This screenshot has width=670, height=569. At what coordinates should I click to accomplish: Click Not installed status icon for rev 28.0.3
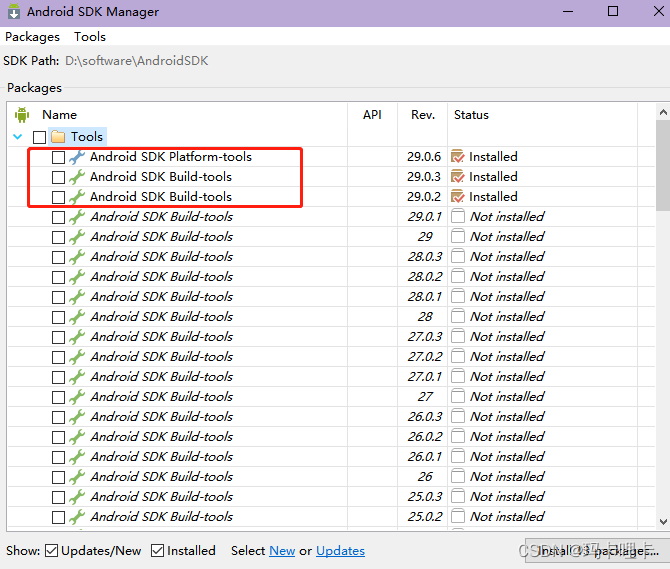pyautogui.click(x=458, y=256)
